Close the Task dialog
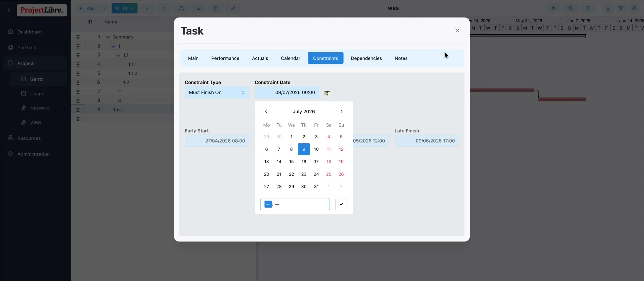 tap(457, 30)
